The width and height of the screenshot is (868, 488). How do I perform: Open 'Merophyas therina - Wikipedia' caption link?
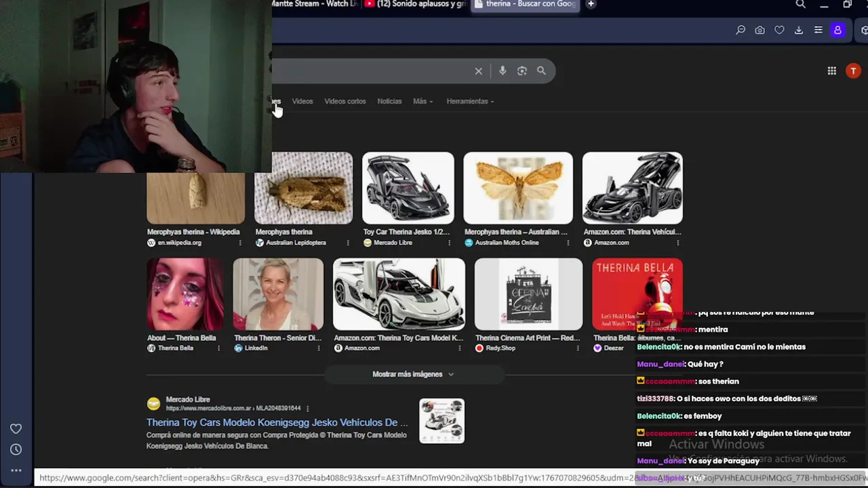pos(193,232)
